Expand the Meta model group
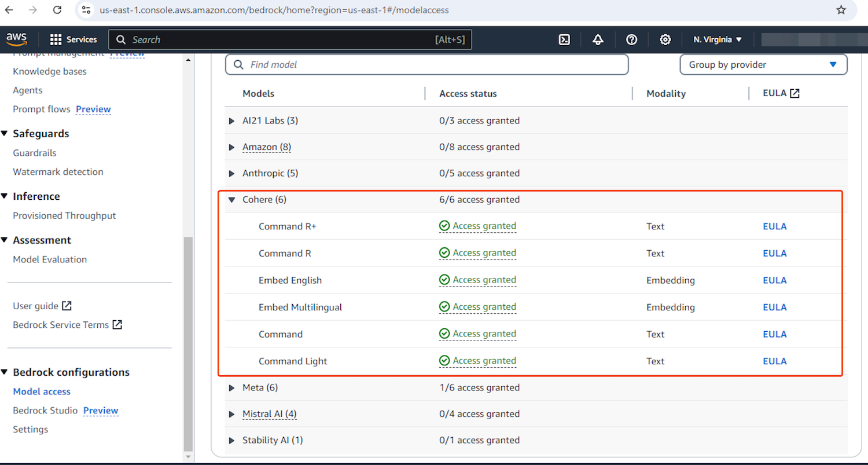Image resolution: width=868 pixels, height=465 pixels. pos(231,387)
